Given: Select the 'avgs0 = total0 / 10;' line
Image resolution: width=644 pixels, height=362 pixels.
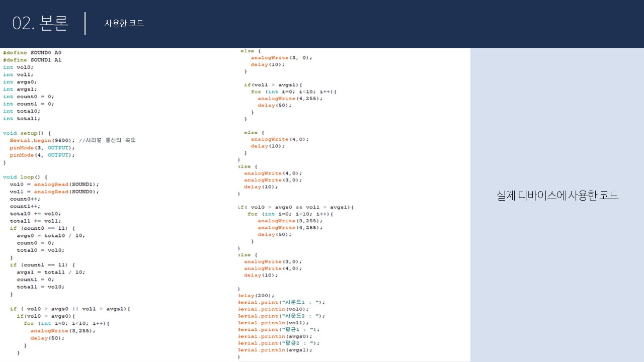Looking at the screenshot, I should pyautogui.click(x=51, y=235).
